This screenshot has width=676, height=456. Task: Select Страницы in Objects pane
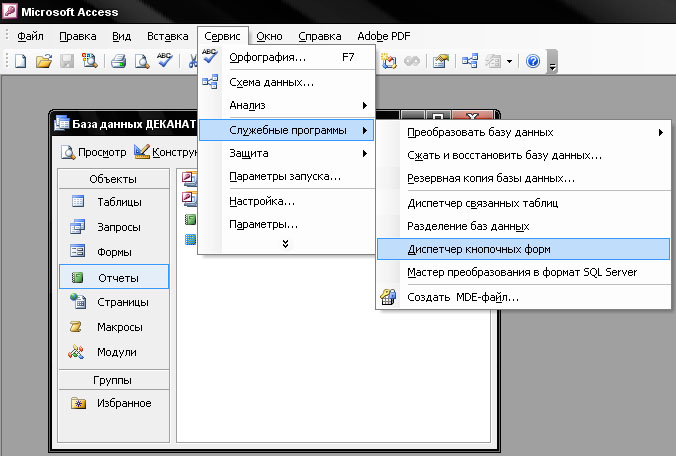tap(113, 302)
